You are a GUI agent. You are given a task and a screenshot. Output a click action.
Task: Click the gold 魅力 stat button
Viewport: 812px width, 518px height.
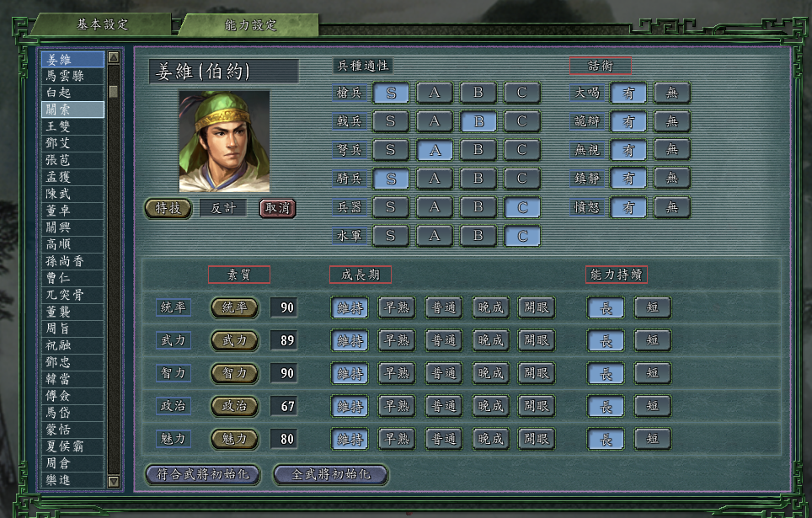[x=235, y=439]
